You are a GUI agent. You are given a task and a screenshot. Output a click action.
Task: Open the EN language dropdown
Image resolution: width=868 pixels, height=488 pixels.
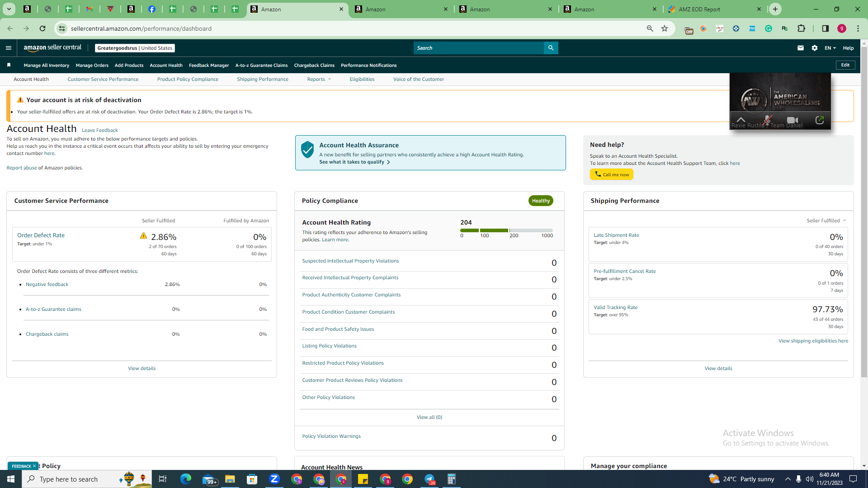830,48
